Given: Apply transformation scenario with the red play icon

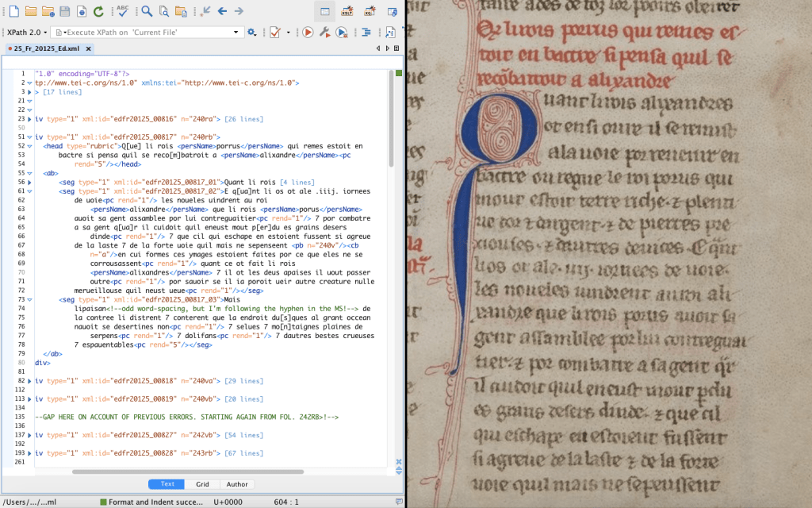Looking at the screenshot, I should click(307, 33).
